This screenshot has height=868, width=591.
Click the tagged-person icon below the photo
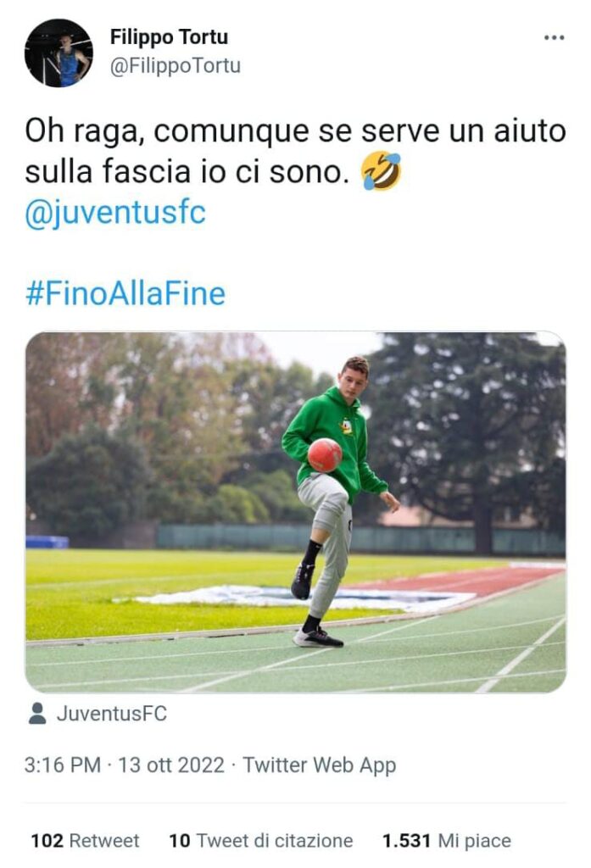(x=37, y=714)
